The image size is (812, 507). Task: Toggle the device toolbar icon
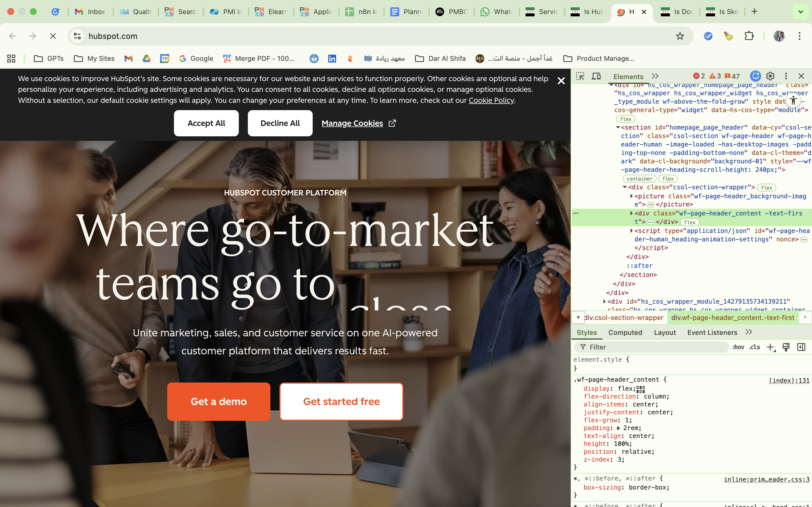tap(596, 76)
